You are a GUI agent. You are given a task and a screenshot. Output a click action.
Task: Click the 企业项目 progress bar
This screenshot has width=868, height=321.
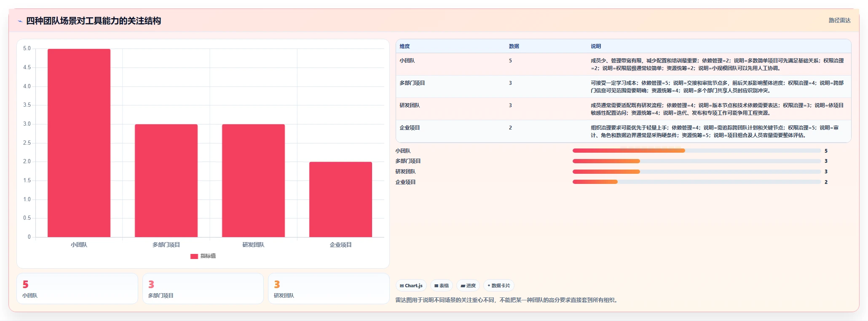point(697,182)
